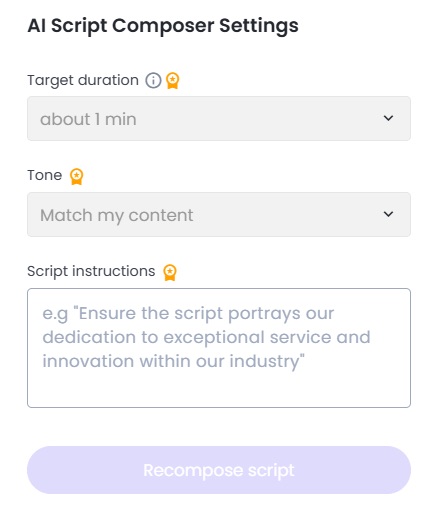Screen dimensions: 440x527
Task: Open the Target duration dropdown
Action: tap(219, 119)
